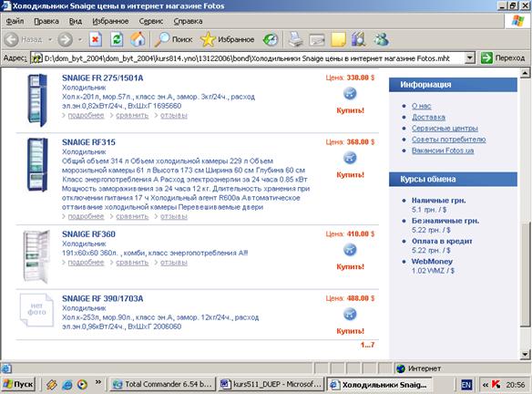Click the vertical scrollbar down arrow
This screenshot has width=532, height=394.
coord(525,354)
